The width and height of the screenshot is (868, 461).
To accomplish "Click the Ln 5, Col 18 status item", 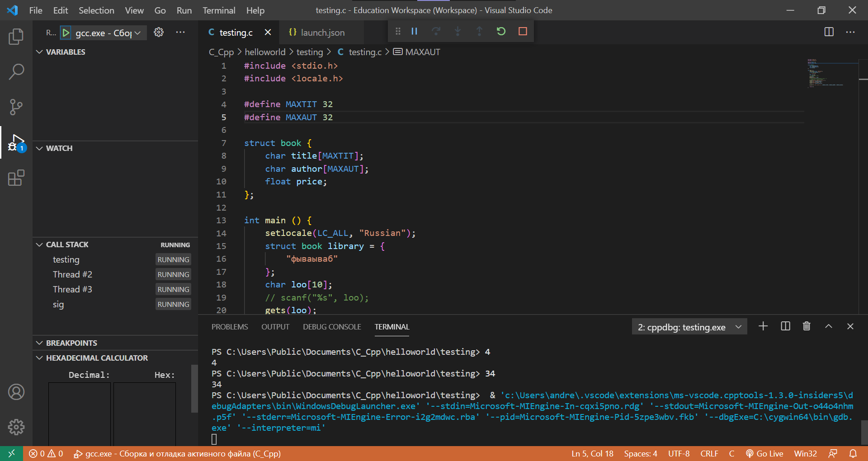I will pos(592,453).
